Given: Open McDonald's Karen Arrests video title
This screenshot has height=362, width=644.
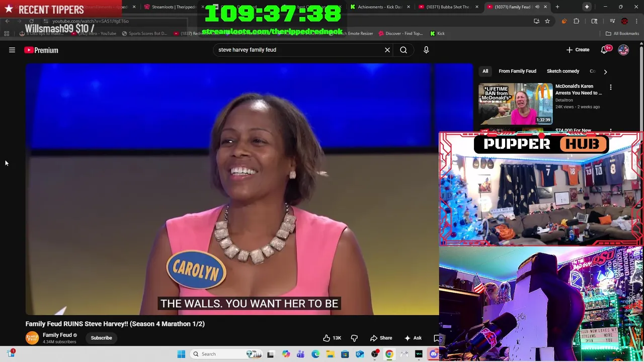Looking at the screenshot, I should coord(578,89).
